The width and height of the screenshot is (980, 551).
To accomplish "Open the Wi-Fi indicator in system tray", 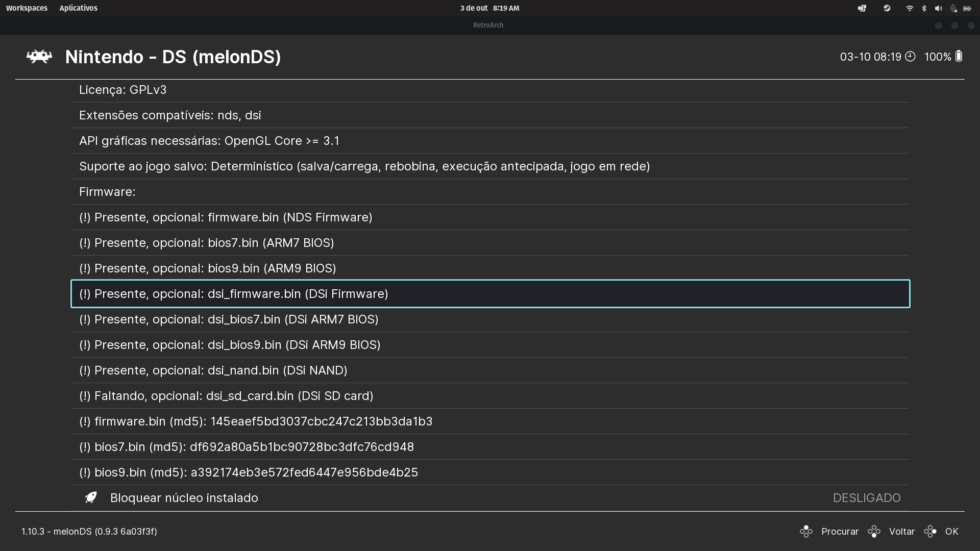I will pos(909,8).
